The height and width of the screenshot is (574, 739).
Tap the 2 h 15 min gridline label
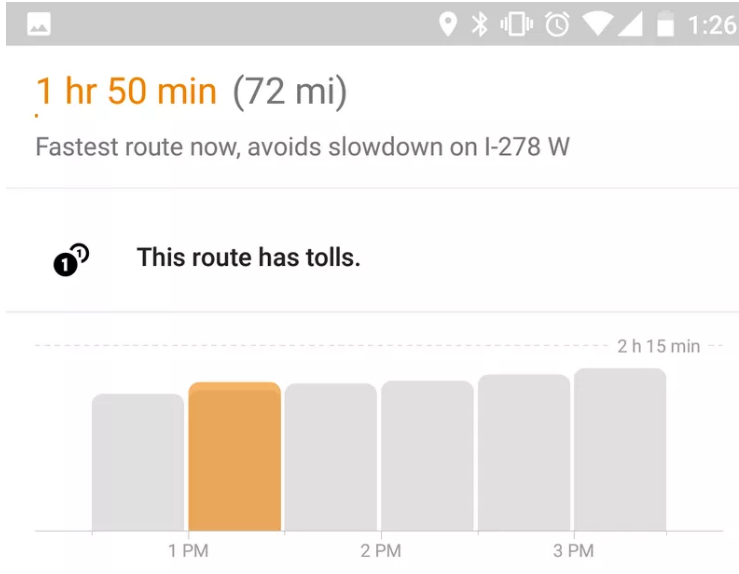(658, 346)
